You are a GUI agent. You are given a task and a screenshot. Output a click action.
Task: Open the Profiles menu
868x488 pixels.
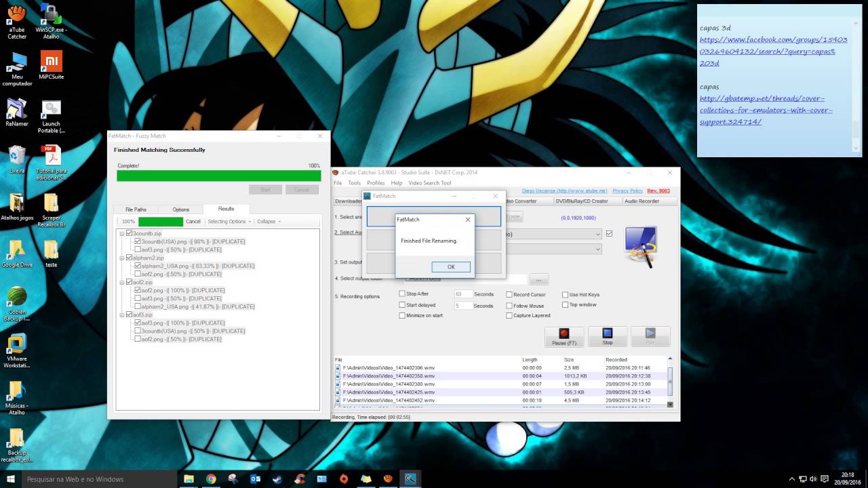click(376, 183)
